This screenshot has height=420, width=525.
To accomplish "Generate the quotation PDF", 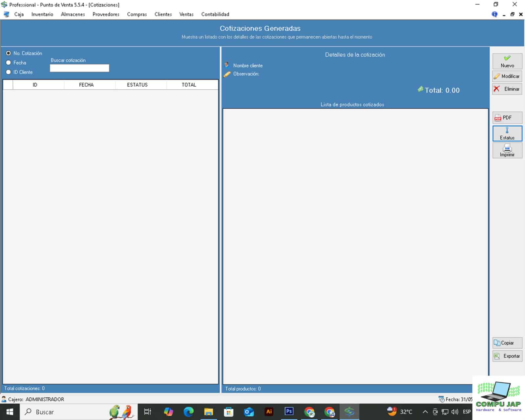I will tap(507, 117).
